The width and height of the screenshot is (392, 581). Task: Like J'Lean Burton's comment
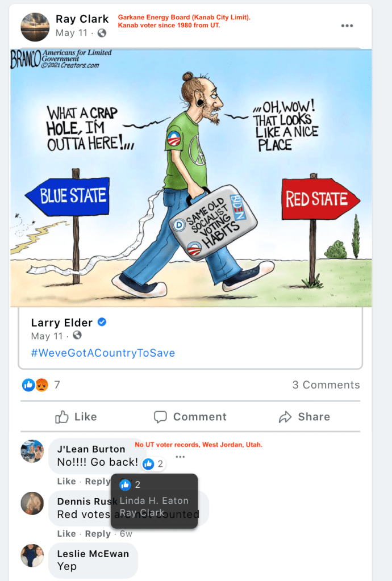point(66,481)
